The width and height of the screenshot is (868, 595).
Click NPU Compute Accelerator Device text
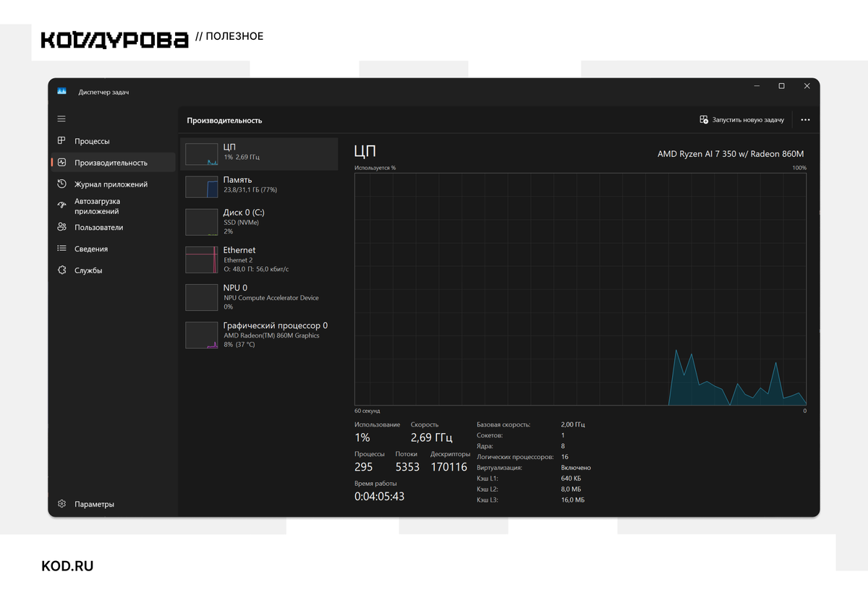tap(271, 298)
